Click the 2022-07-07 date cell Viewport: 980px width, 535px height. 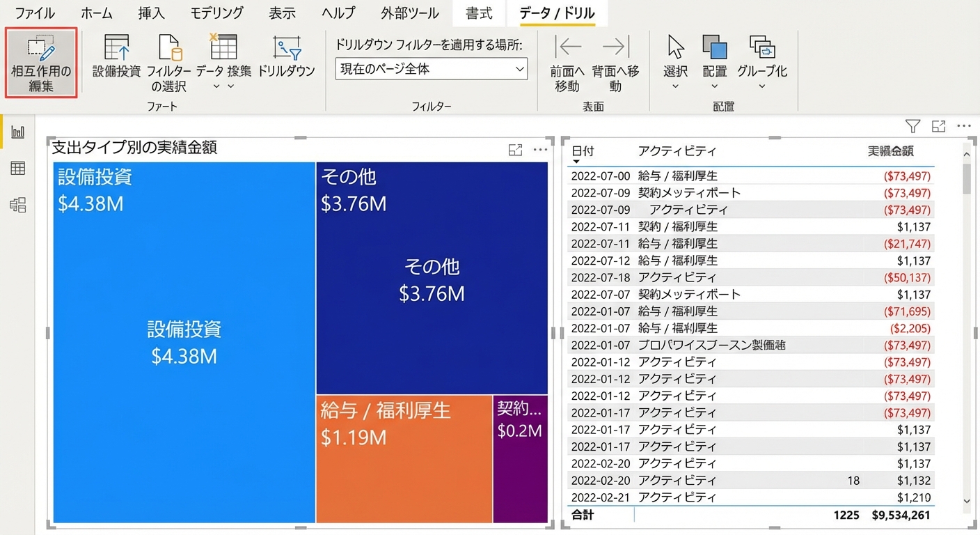600,294
